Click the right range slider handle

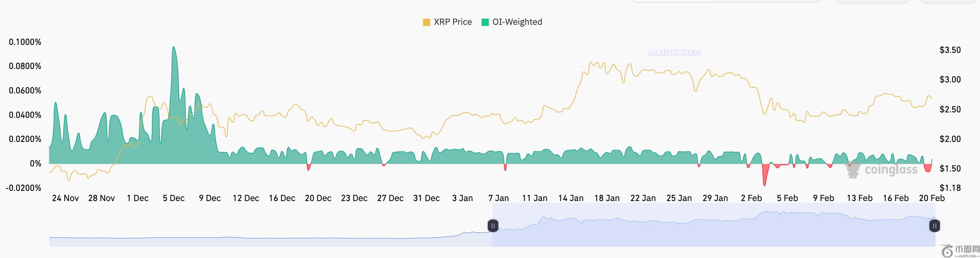click(934, 226)
